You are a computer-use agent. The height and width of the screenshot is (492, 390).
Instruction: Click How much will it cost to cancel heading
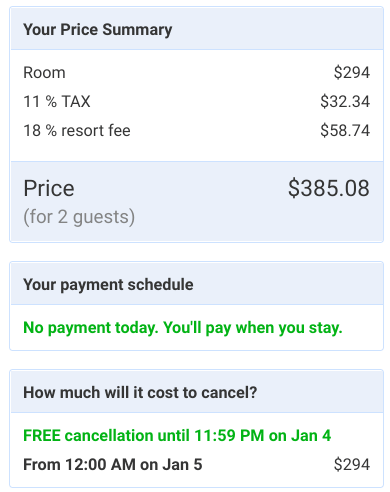pos(140,392)
